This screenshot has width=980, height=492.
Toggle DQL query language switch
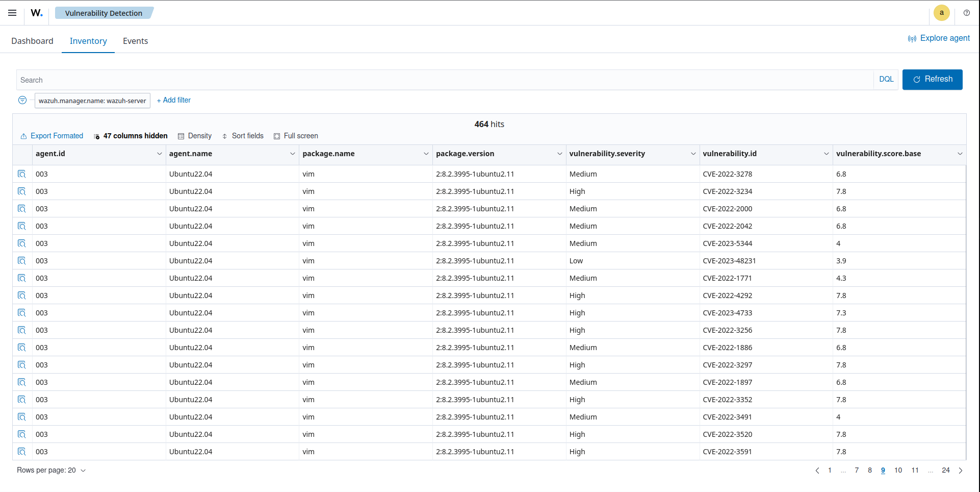(886, 80)
